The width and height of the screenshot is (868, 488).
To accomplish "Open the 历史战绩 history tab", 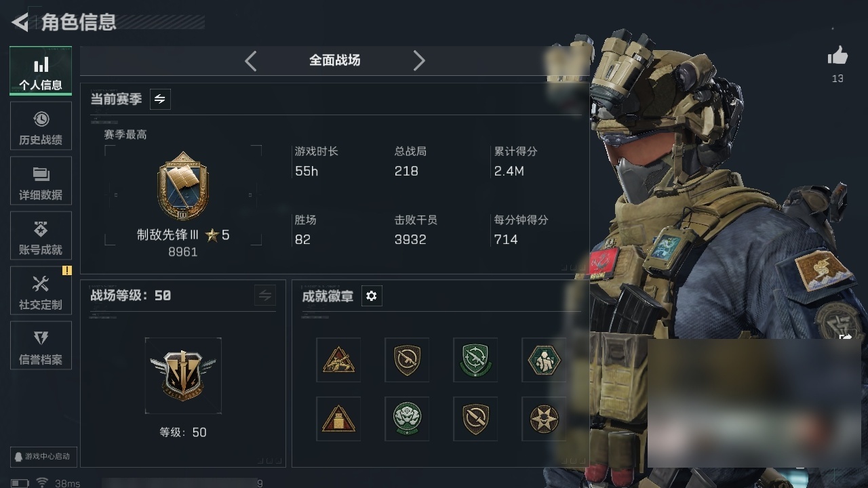I will click(x=41, y=126).
